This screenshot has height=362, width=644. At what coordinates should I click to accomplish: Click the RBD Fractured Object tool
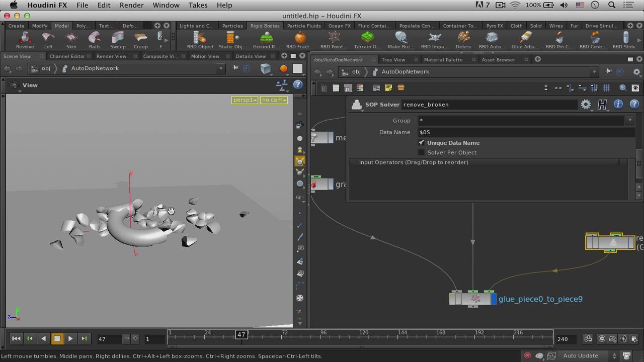point(300,40)
